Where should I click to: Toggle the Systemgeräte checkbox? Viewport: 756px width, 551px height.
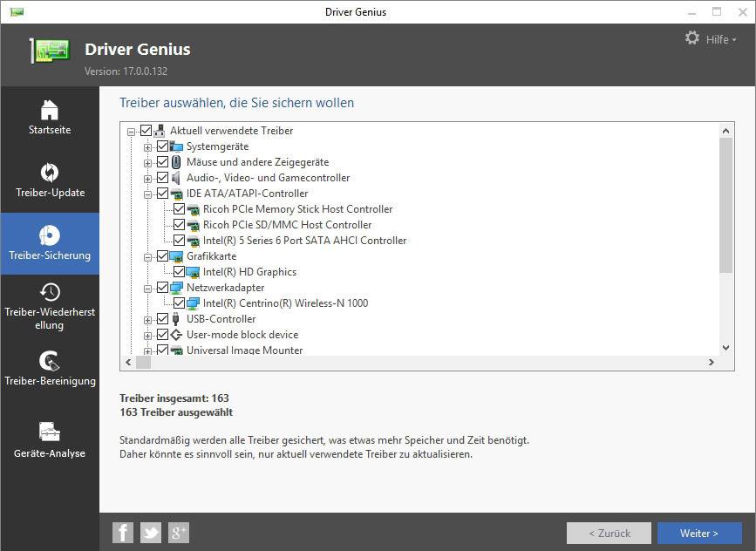coord(162,146)
